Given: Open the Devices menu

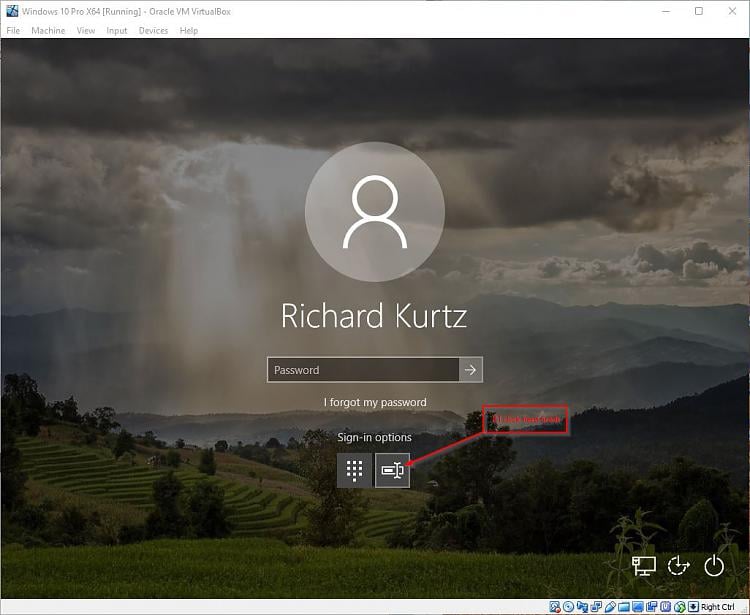Looking at the screenshot, I should click(153, 31).
